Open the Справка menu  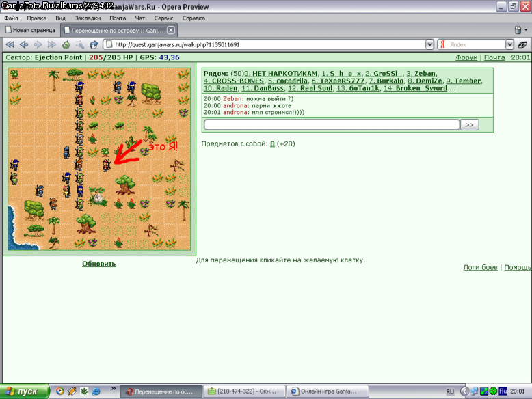(x=194, y=18)
